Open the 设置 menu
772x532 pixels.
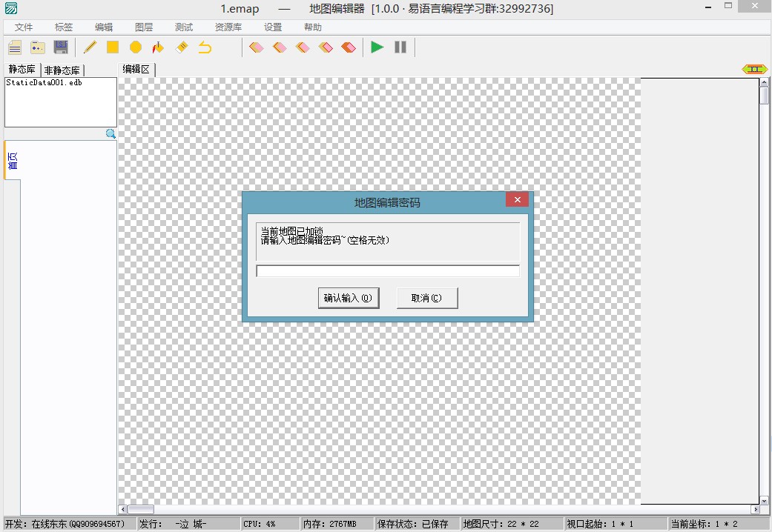(273, 27)
